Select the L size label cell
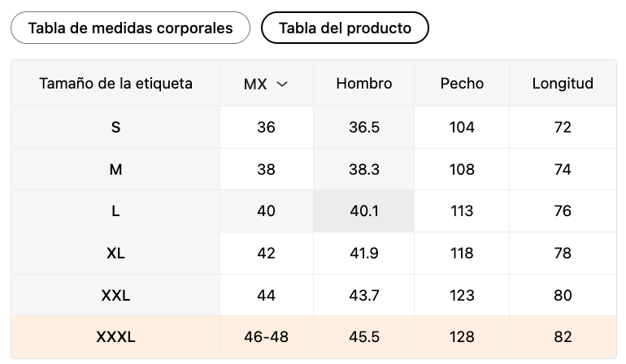626x364 pixels. [x=115, y=211]
